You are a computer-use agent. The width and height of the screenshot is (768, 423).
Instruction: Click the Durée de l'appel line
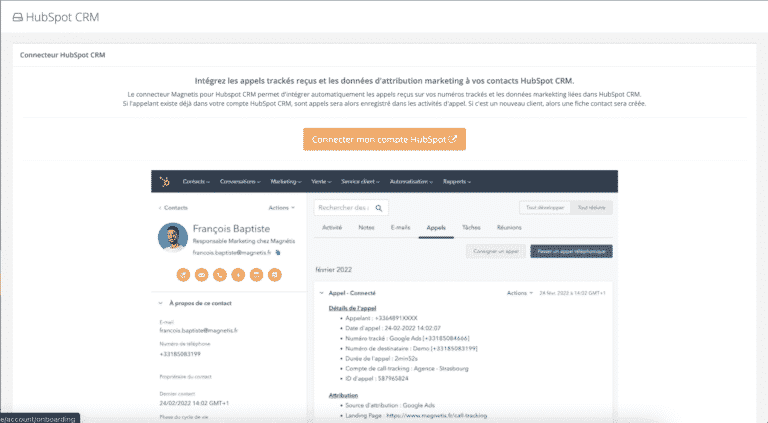(x=381, y=358)
